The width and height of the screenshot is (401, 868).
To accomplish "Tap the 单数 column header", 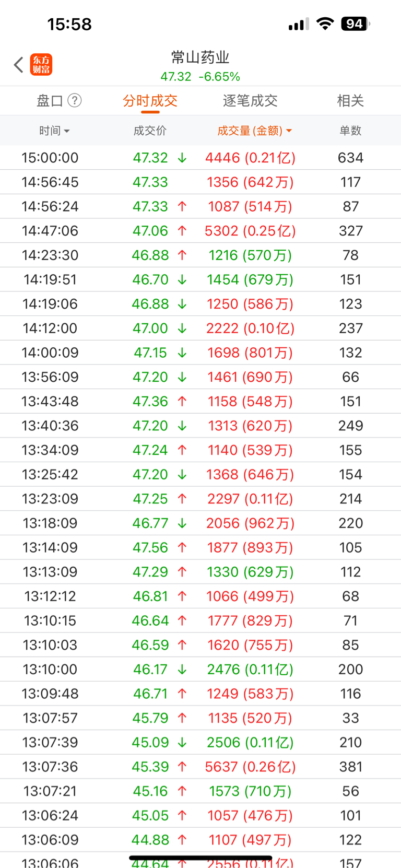I will (x=350, y=131).
